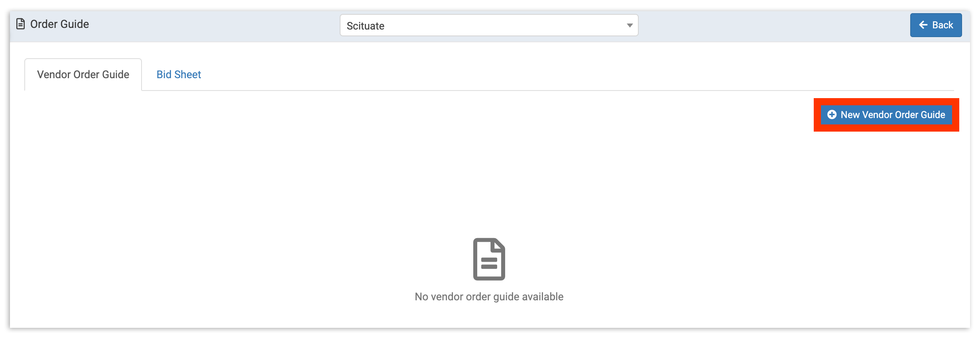Click the empty header area right of Scituate

point(773,26)
